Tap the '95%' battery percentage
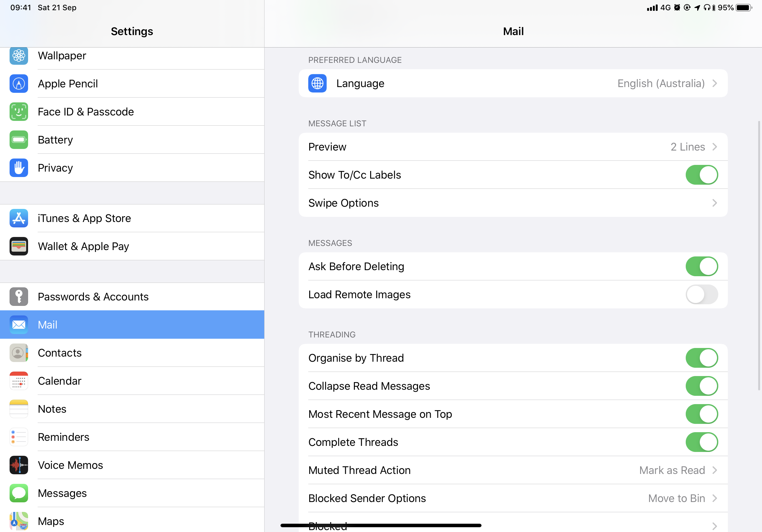This screenshot has width=762, height=532. (x=726, y=8)
